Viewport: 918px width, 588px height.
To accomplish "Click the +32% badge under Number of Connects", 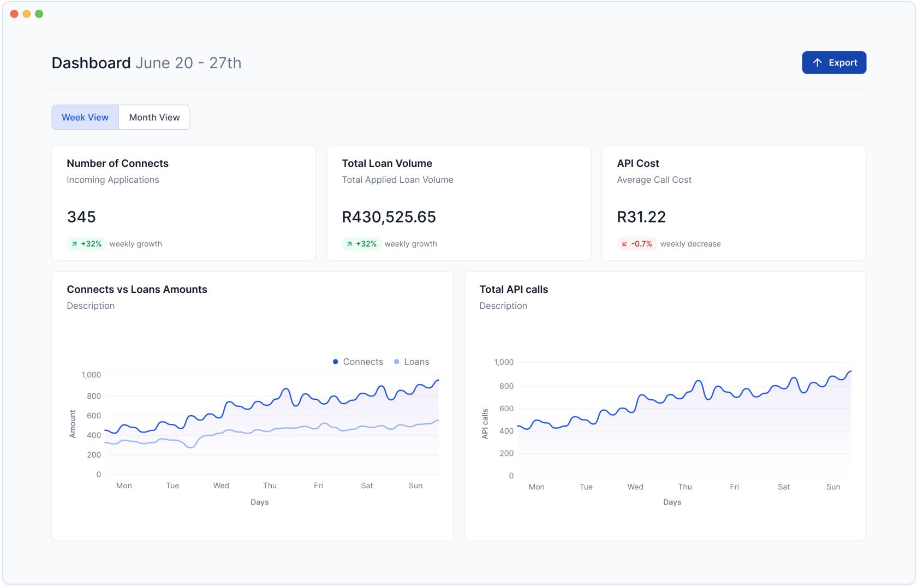I will coord(87,244).
